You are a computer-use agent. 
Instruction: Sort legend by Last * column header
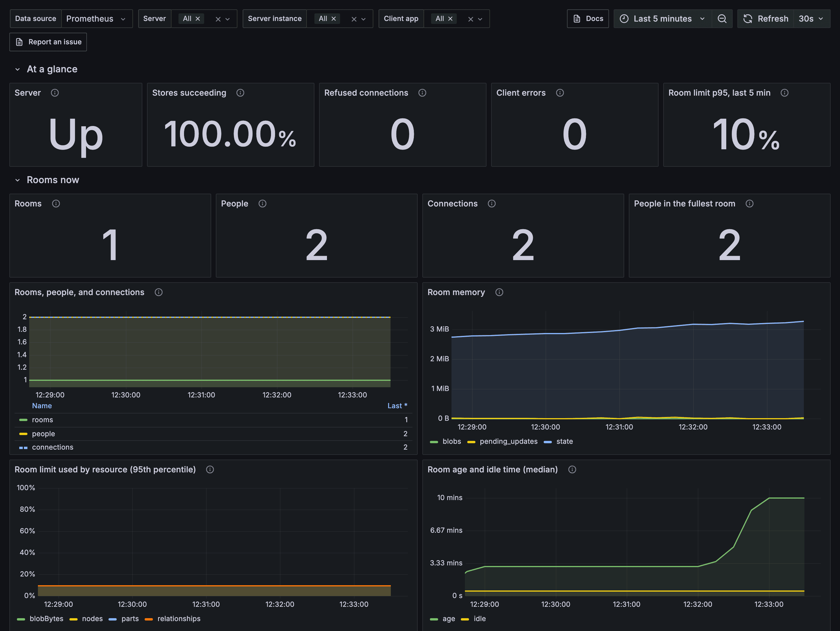(x=397, y=406)
